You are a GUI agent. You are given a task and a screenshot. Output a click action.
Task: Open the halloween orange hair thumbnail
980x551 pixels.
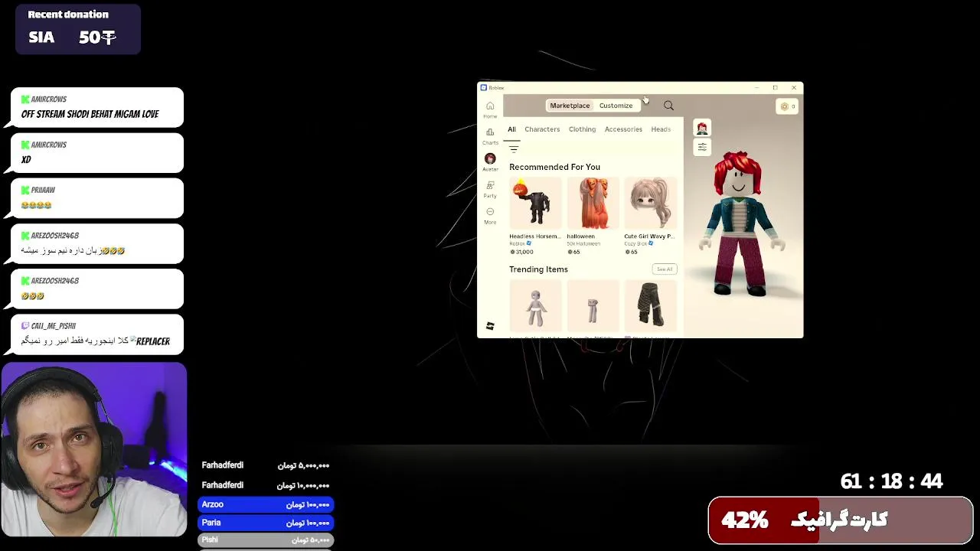pos(593,204)
